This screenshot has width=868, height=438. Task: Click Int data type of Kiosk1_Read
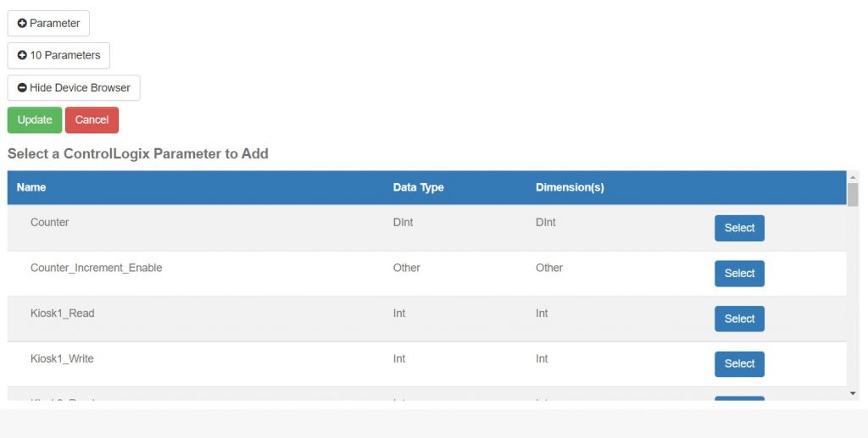pyautogui.click(x=399, y=313)
